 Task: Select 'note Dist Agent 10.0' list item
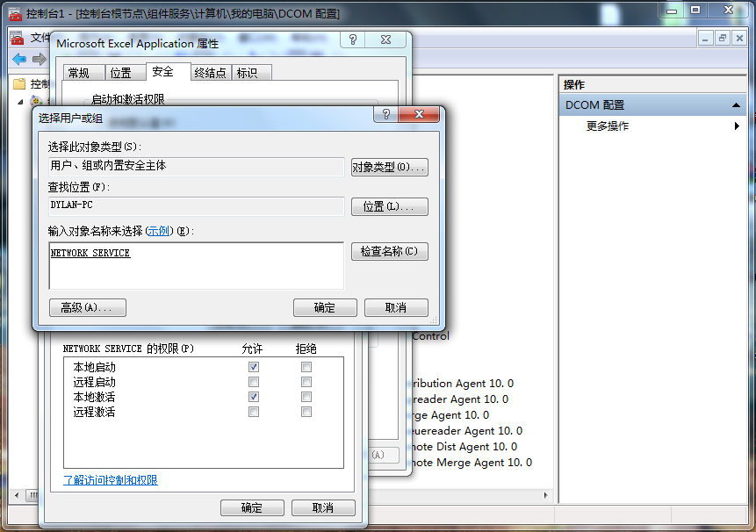click(464, 447)
